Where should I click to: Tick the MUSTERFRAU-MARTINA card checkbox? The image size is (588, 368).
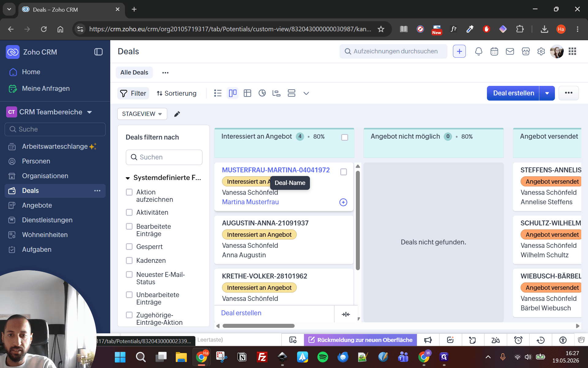pyautogui.click(x=344, y=172)
